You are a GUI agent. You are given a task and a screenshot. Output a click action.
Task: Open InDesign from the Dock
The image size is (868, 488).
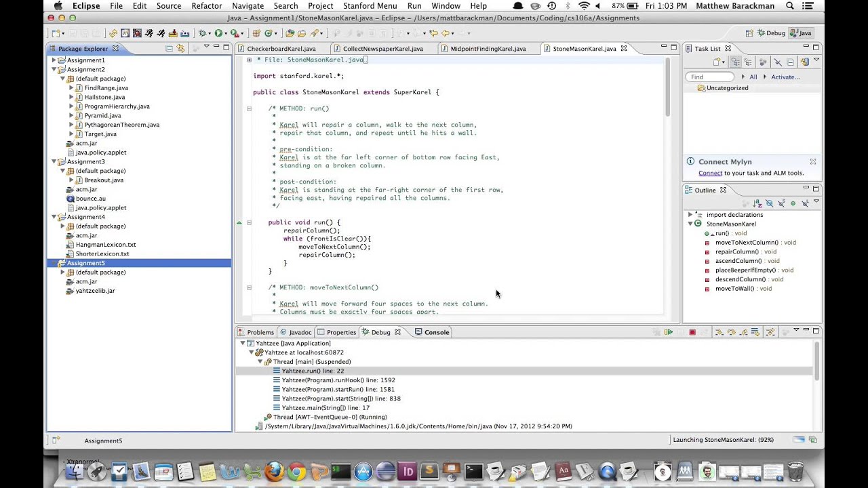click(409, 471)
